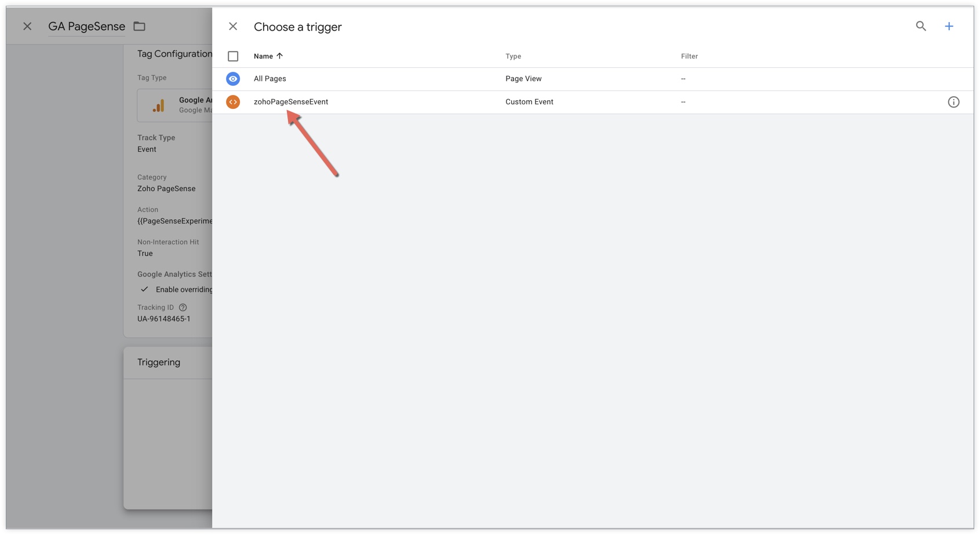
Task: Toggle the select-all triggers checkbox
Action: pos(233,56)
